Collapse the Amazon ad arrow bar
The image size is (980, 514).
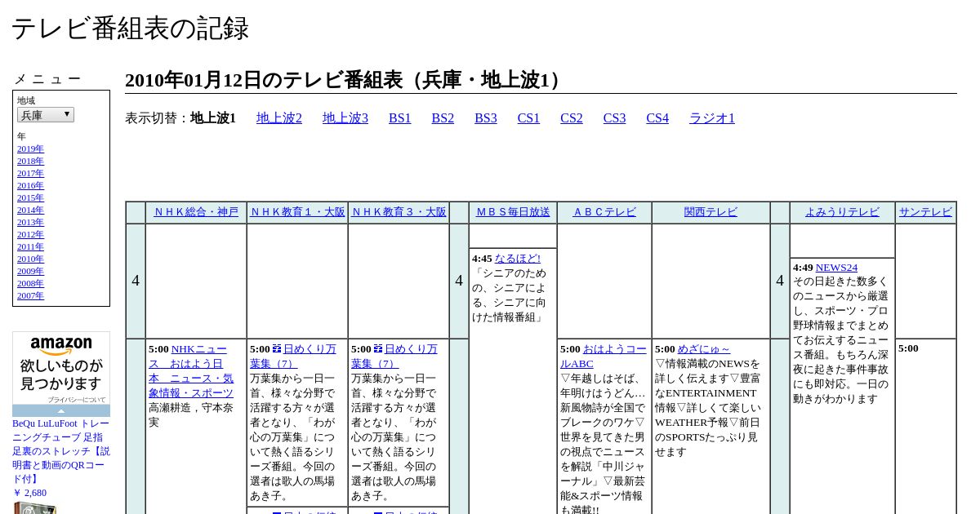point(61,411)
